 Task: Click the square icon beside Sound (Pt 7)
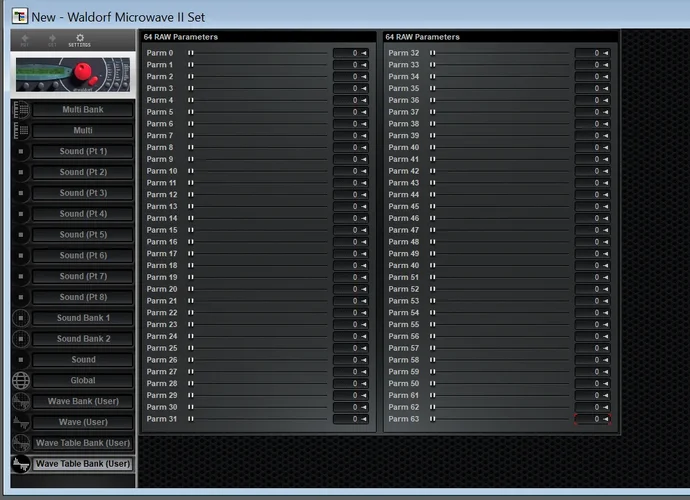[x=21, y=276]
